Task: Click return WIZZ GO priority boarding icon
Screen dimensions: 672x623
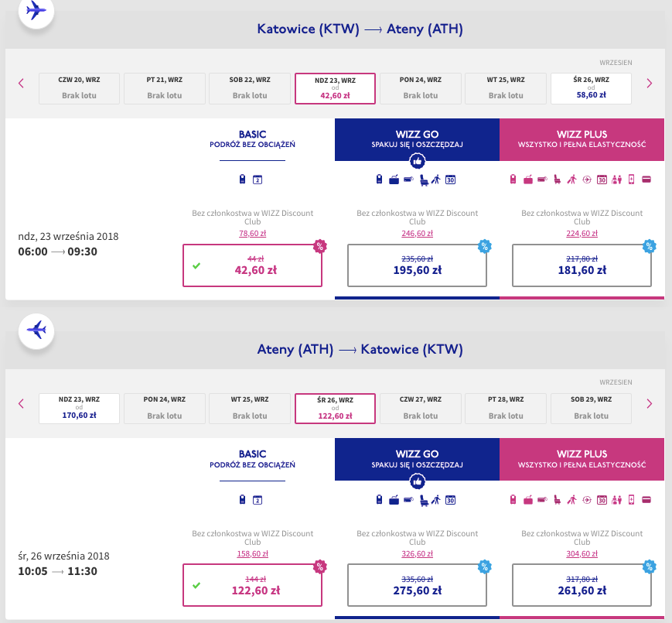Action: (x=436, y=500)
